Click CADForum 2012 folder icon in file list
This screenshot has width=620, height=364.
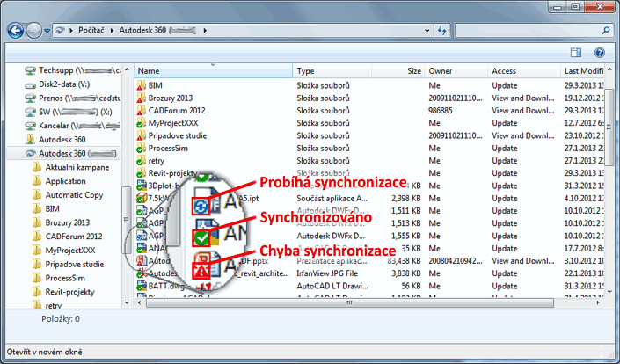pyautogui.click(x=141, y=111)
